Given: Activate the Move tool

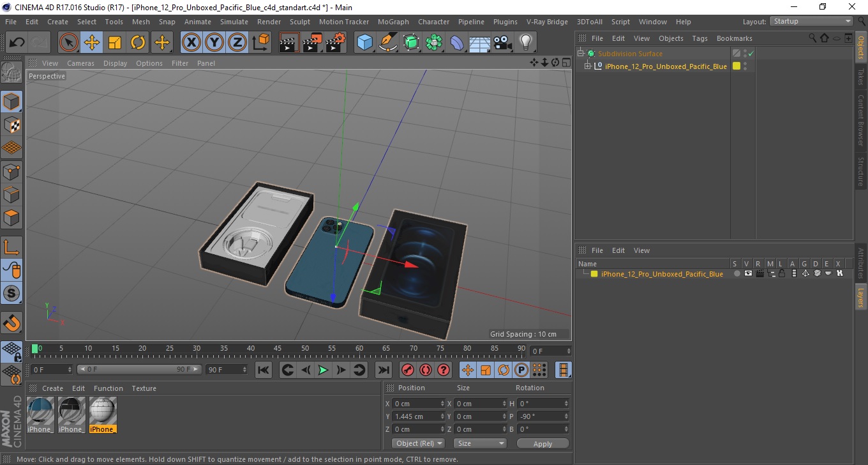Looking at the screenshot, I should pyautogui.click(x=92, y=43).
